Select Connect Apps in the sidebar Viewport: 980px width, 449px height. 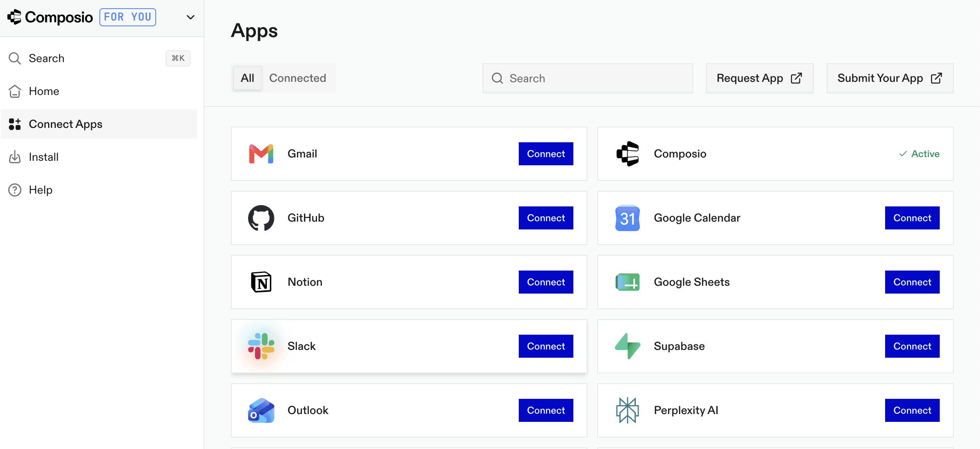click(99, 124)
